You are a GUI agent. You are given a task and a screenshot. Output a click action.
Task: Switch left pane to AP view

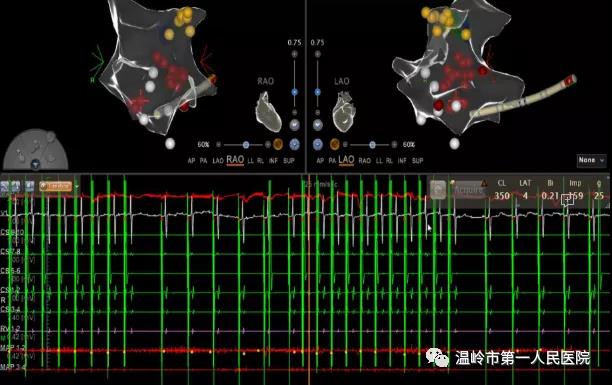pos(191,160)
